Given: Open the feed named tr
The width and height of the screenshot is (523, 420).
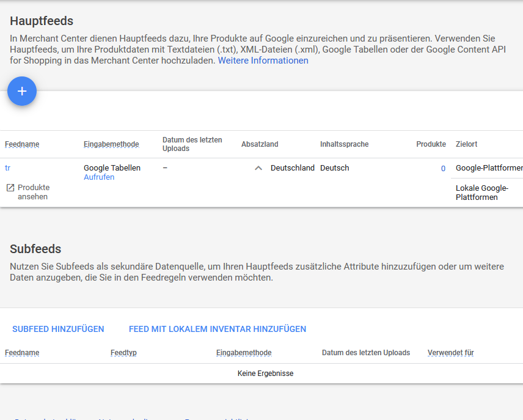Looking at the screenshot, I should click(x=7, y=168).
